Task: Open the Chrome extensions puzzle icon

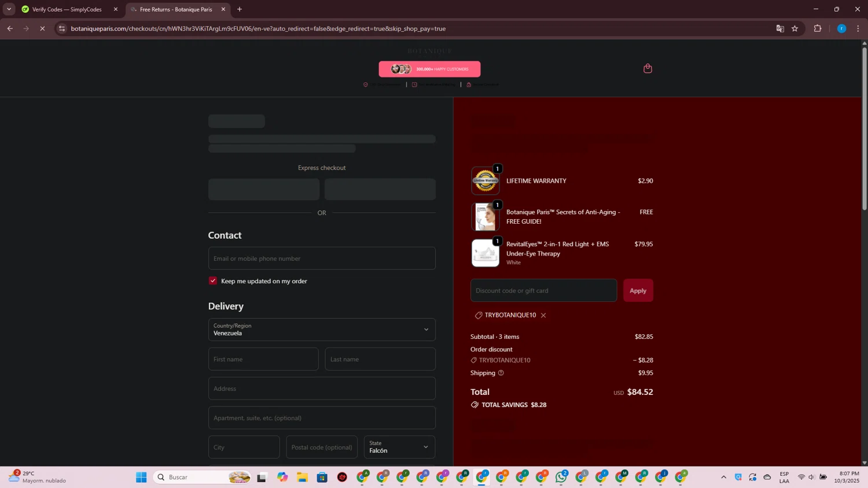Action: point(818,28)
